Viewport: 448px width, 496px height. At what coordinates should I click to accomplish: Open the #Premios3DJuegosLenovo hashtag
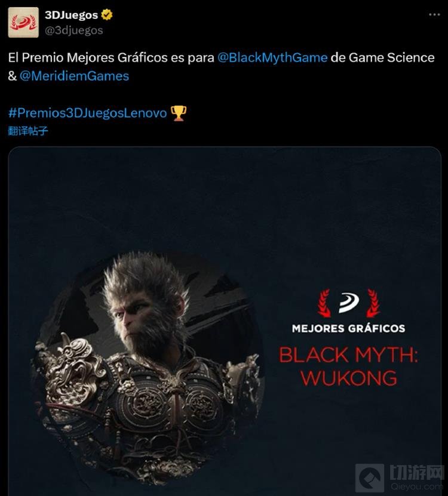coord(87,113)
